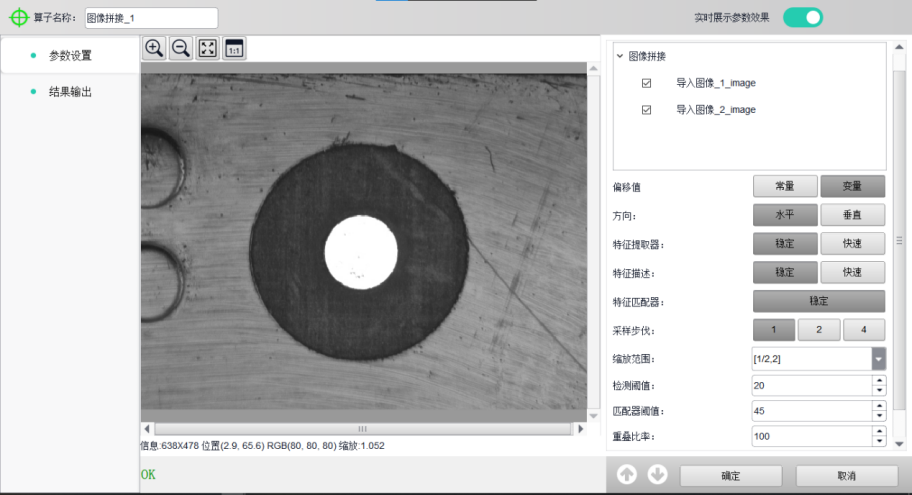Collapse the 图像拼接 tree node
912x495 pixels.
point(620,56)
